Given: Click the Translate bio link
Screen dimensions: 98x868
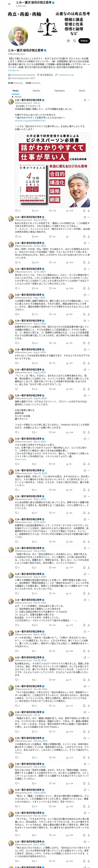Looking at the screenshot, I should pyautogui.click(x=14, y=70).
